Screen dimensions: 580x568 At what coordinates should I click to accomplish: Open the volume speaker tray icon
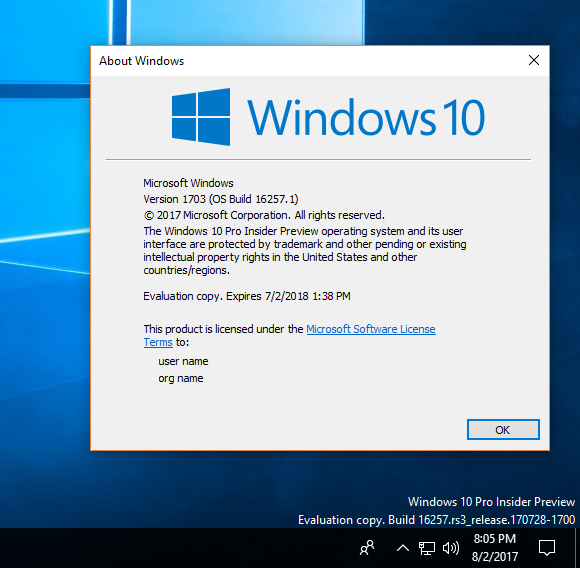coord(451,548)
